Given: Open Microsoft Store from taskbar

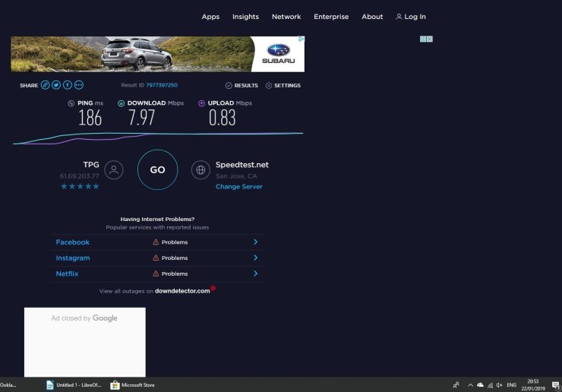Looking at the screenshot, I should [133, 385].
